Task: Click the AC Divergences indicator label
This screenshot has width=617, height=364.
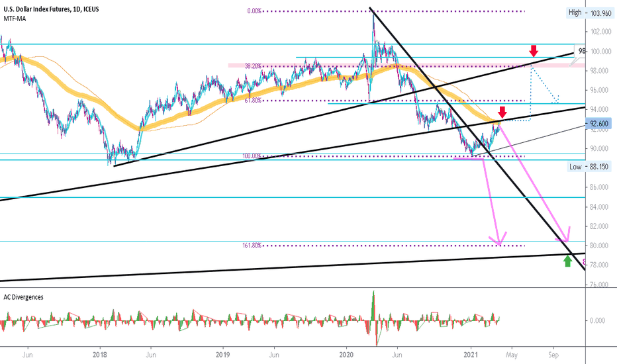Action: coord(24,297)
